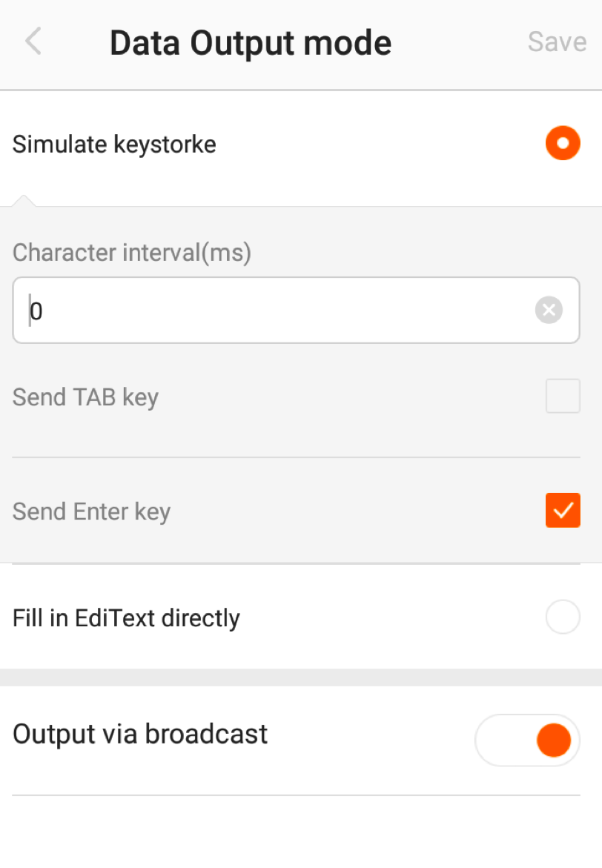This screenshot has height=868, width=602.
Task: Click the blank area below Output via broadcast
Action: [x=301, y=832]
